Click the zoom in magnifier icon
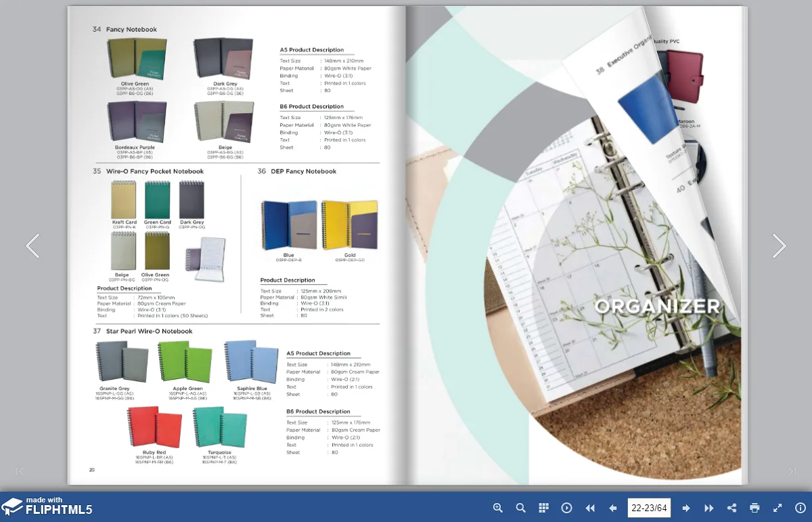 498,508
